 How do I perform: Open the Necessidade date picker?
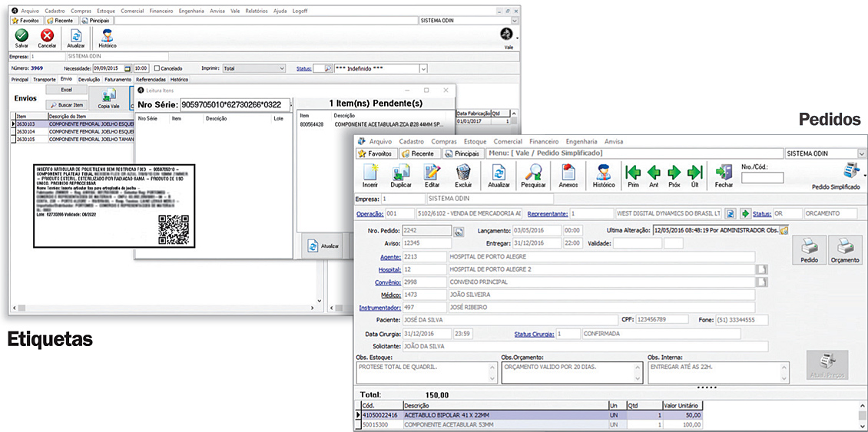128,68
